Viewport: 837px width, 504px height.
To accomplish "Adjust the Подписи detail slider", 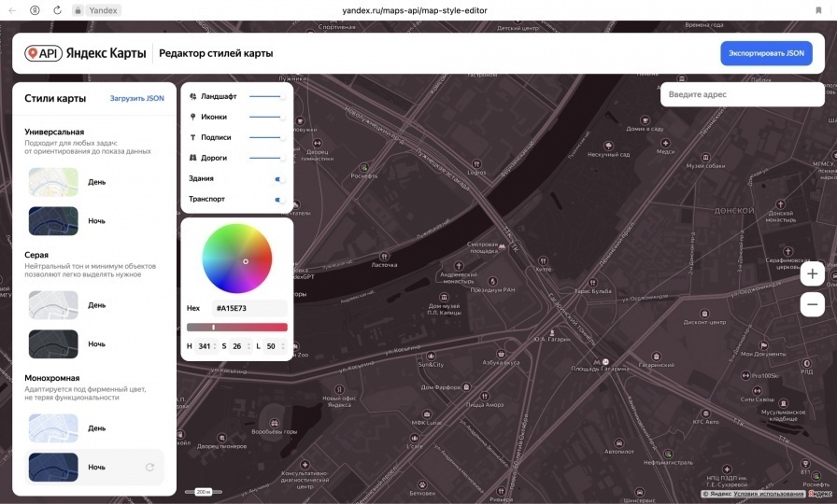I will pos(267,137).
